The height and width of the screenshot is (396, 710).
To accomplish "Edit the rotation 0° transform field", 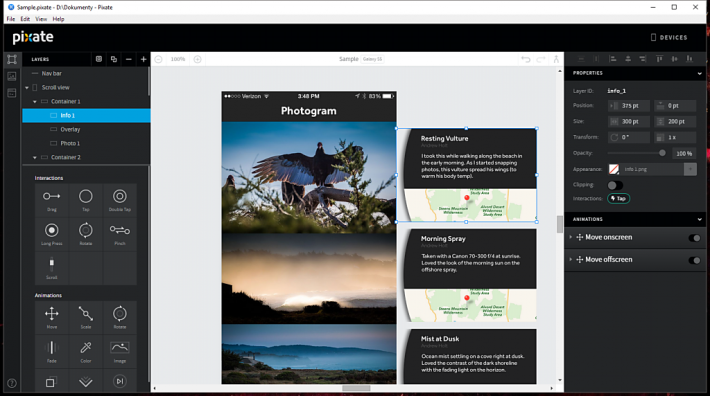I will tap(629, 138).
